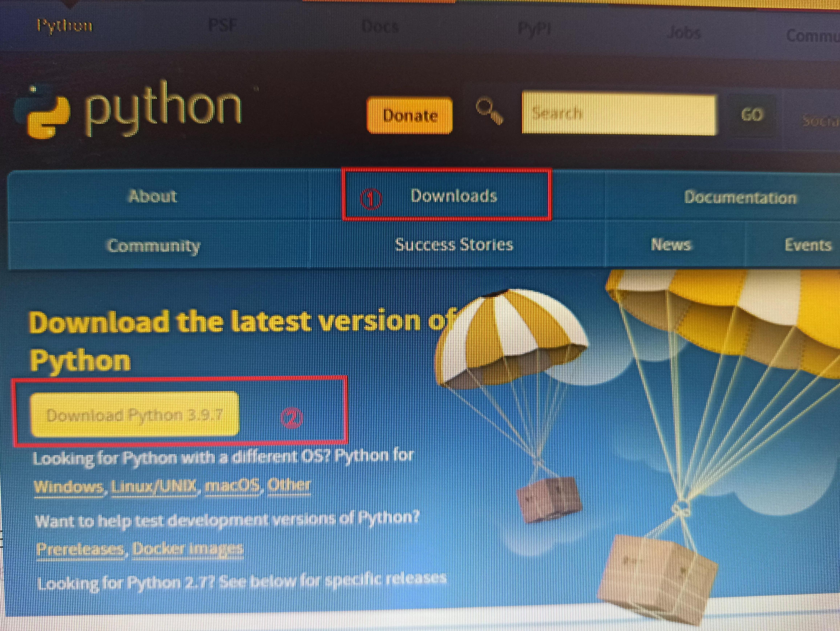Open the Success Stories section
This screenshot has height=631, width=840.
click(454, 245)
